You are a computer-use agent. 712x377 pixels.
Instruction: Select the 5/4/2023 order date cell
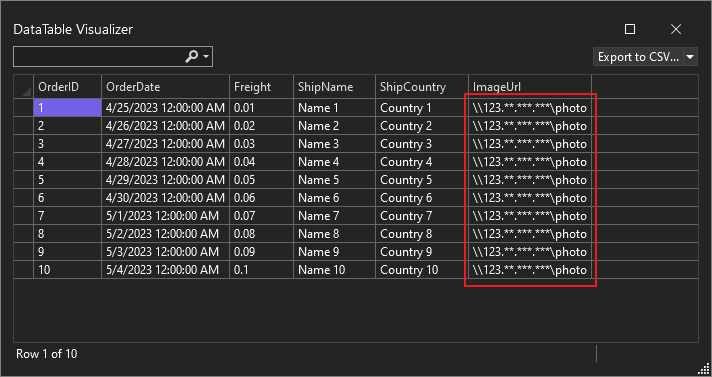(166, 270)
